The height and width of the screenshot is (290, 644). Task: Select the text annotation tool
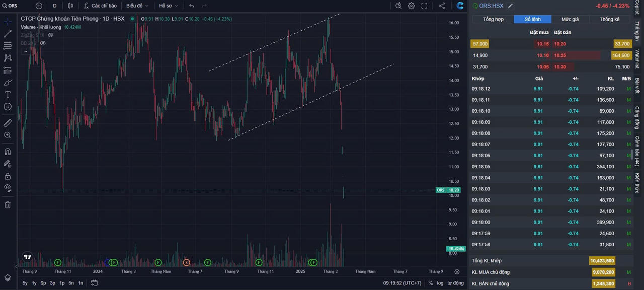[8, 95]
